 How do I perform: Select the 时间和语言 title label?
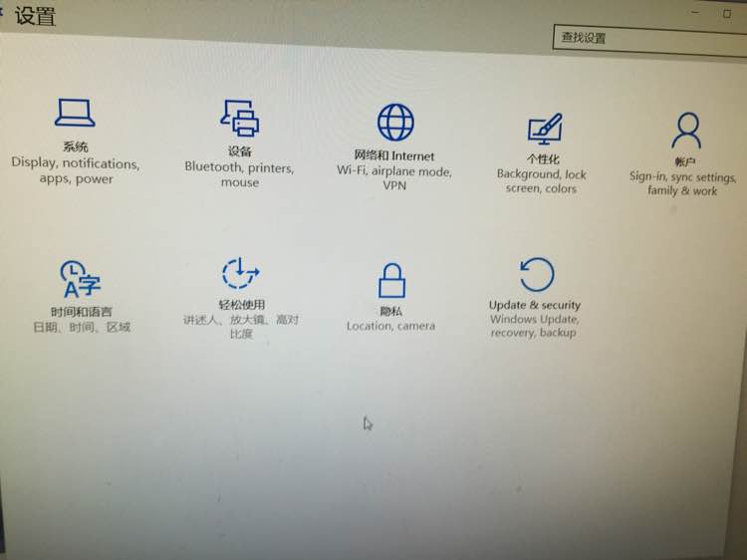click(82, 312)
